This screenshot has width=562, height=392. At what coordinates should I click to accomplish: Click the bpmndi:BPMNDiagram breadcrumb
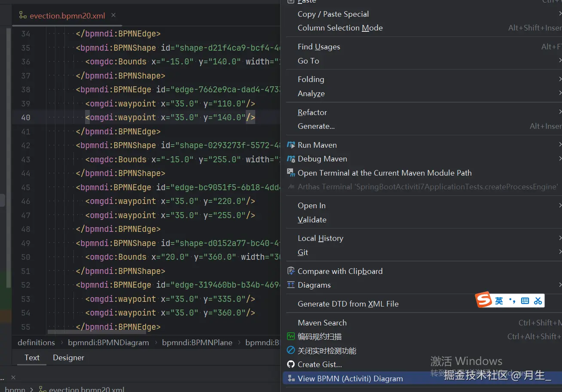108,343
